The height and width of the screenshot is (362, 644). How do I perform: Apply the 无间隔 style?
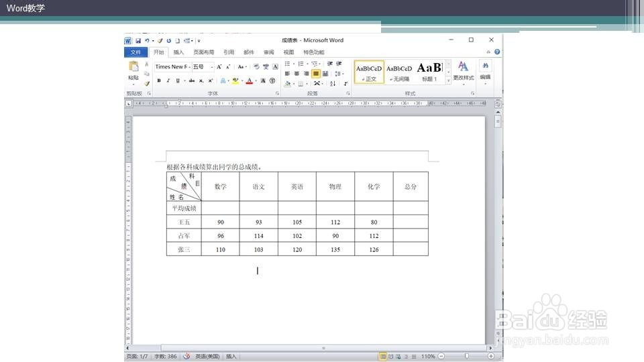point(399,72)
